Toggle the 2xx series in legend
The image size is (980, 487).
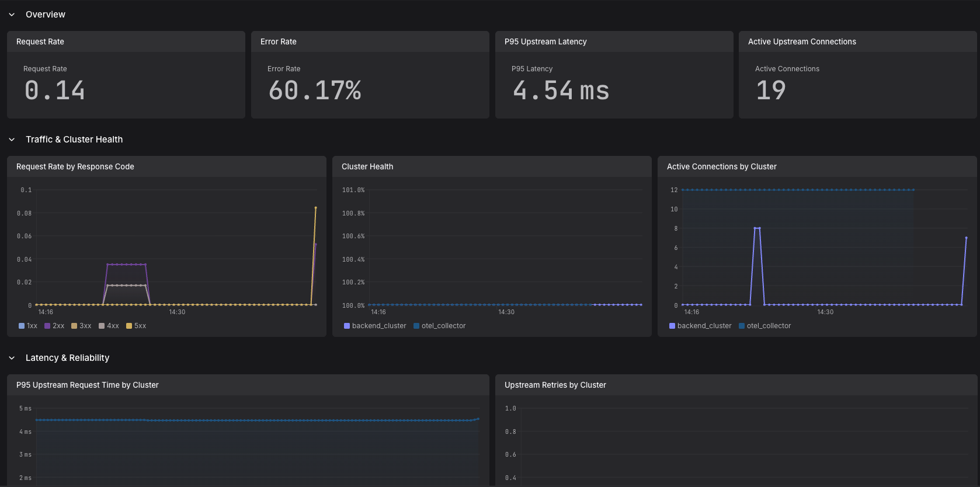tap(54, 326)
